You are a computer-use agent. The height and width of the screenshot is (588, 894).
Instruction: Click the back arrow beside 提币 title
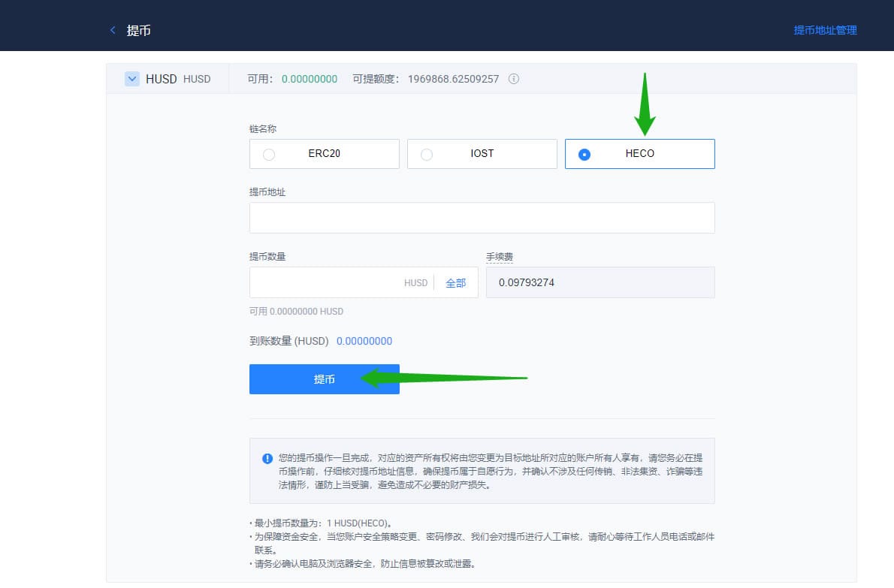pos(112,30)
